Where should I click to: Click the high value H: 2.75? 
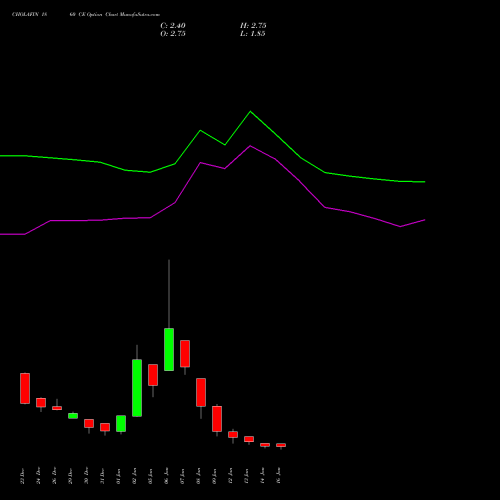(253, 26)
